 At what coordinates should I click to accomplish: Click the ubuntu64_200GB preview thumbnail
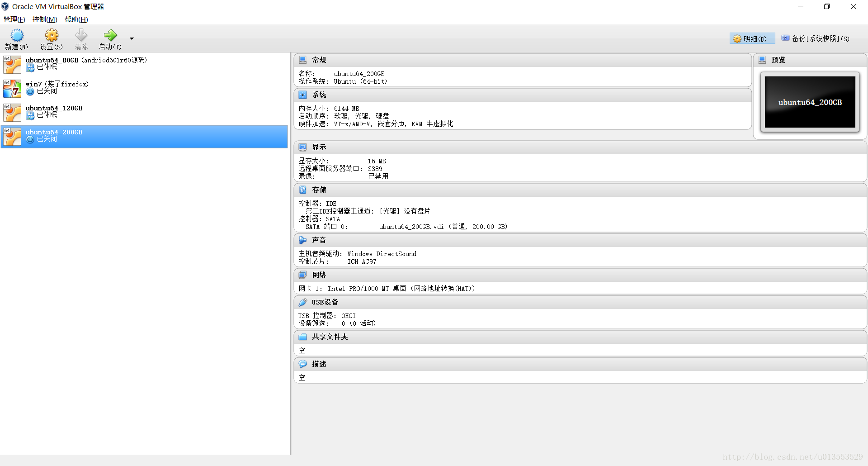point(810,102)
